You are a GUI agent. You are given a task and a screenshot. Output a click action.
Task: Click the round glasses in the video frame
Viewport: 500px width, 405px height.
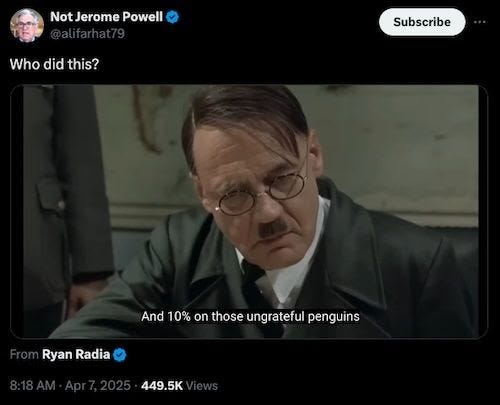point(262,194)
